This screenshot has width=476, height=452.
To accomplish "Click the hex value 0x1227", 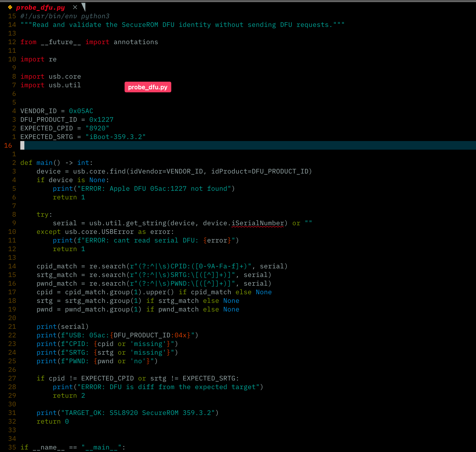I will [101, 120].
